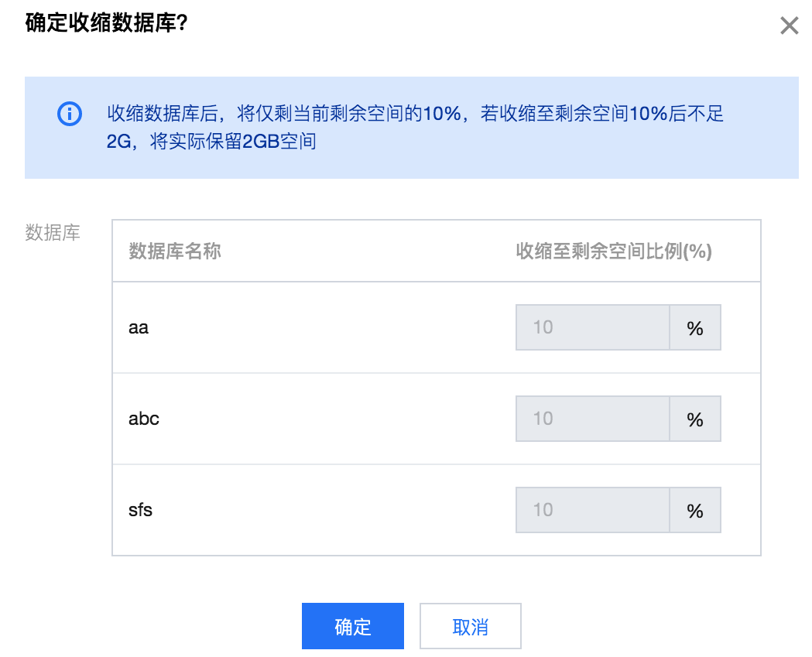Click the blue info icon in banner

click(x=70, y=114)
